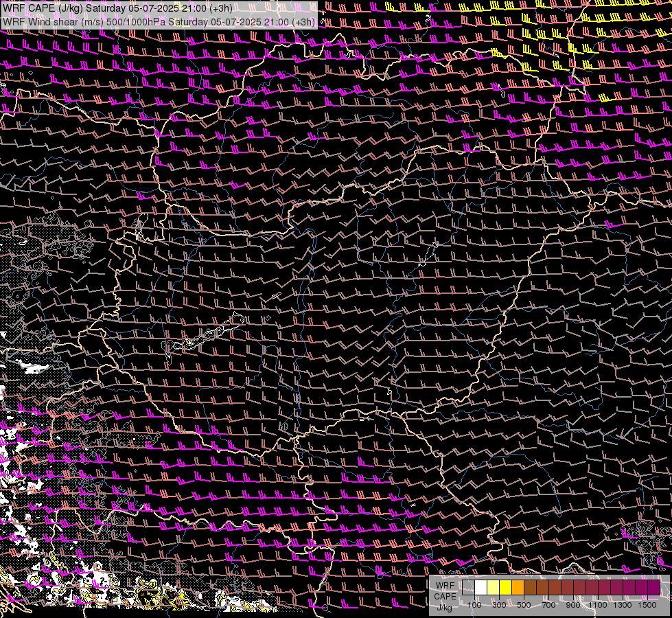Screen dimensions: 672x618
Task: Click the legend value '1500'
Action: [647, 605]
